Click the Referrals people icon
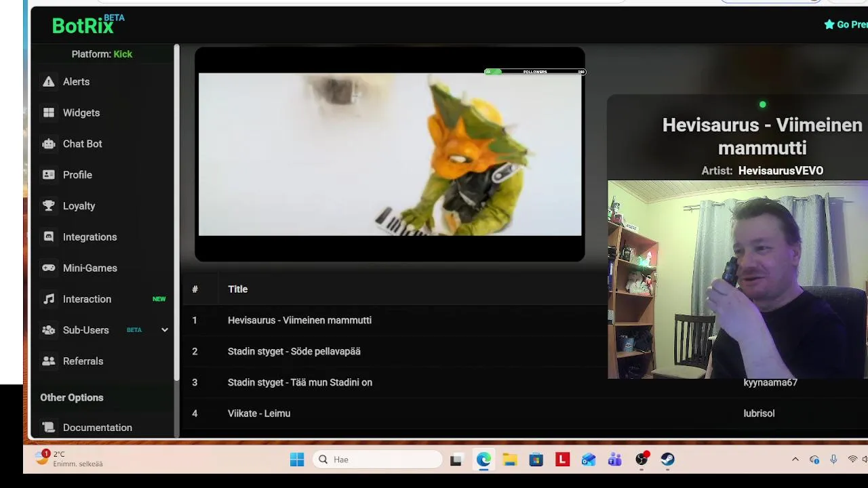This screenshot has width=868, height=488. point(48,361)
